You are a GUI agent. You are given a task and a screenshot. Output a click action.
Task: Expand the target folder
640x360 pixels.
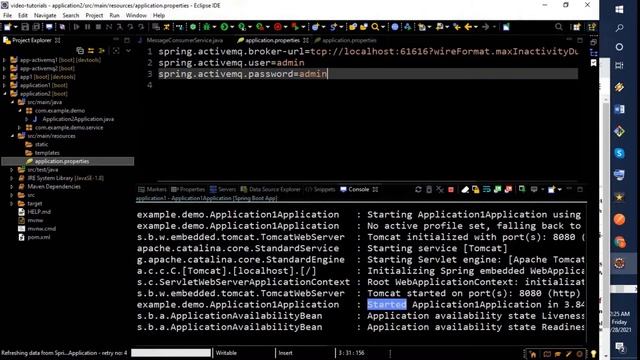12,203
